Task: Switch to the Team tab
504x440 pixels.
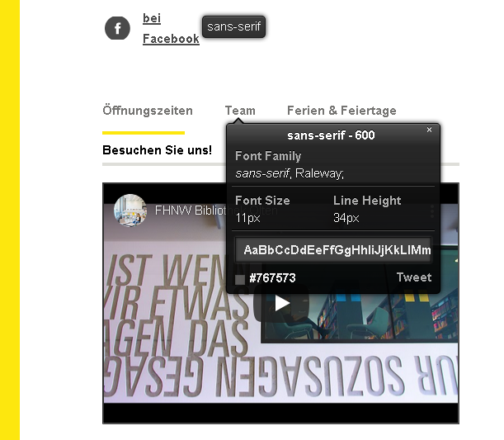Action: point(240,111)
